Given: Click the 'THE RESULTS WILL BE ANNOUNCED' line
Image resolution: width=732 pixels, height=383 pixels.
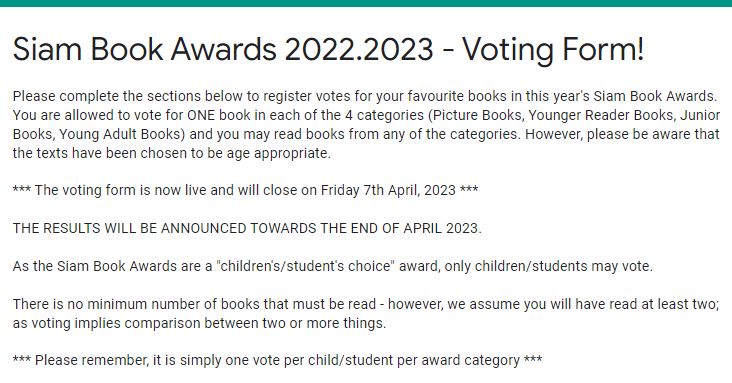Looking at the screenshot, I should [x=247, y=228].
